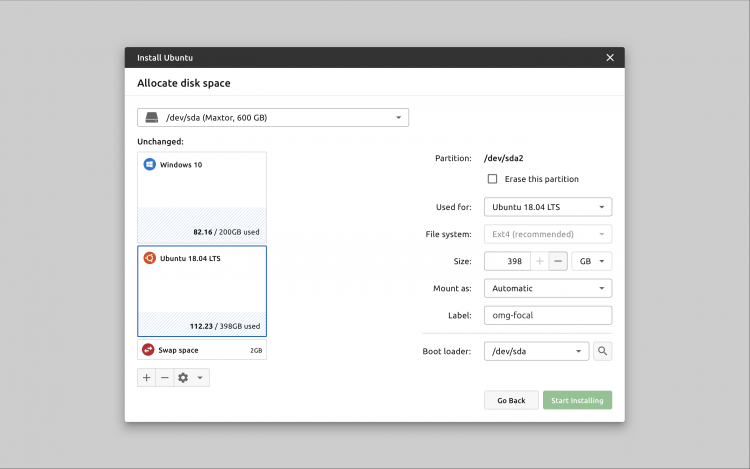
Task: Select the Windows 10 partition block
Action: click(202, 198)
